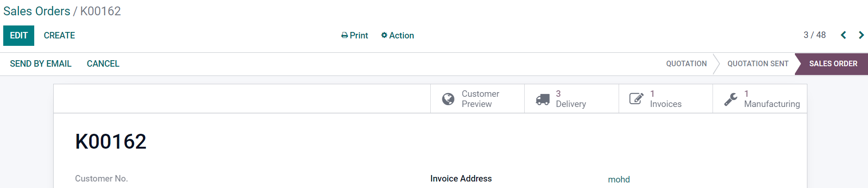
Task: Click Send by Email
Action: 41,64
